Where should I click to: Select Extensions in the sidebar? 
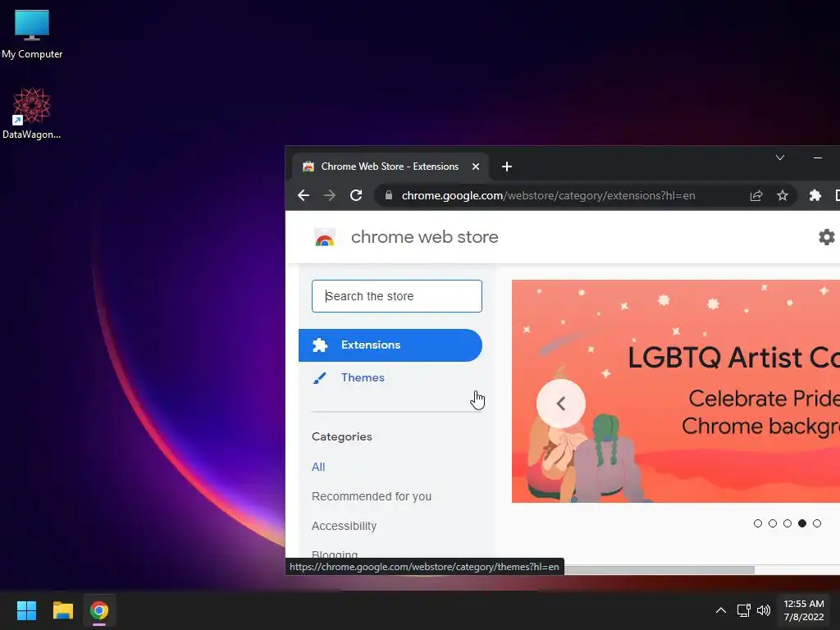(x=390, y=345)
